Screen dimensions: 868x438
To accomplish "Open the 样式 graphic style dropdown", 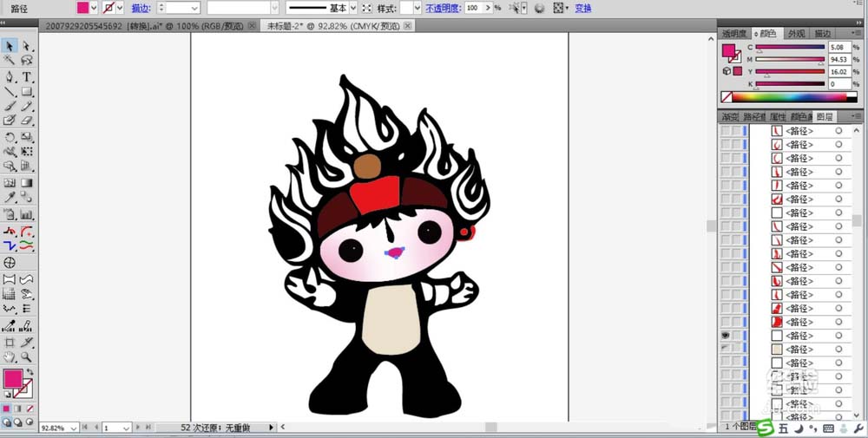I will pyautogui.click(x=418, y=8).
